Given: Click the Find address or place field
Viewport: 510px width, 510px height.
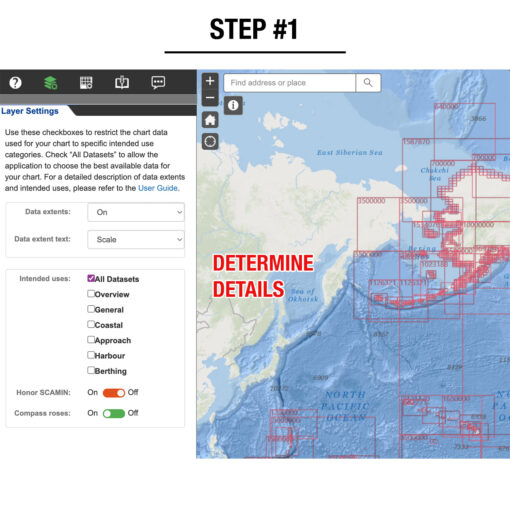Looking at the screenshot, I should 290,83.
